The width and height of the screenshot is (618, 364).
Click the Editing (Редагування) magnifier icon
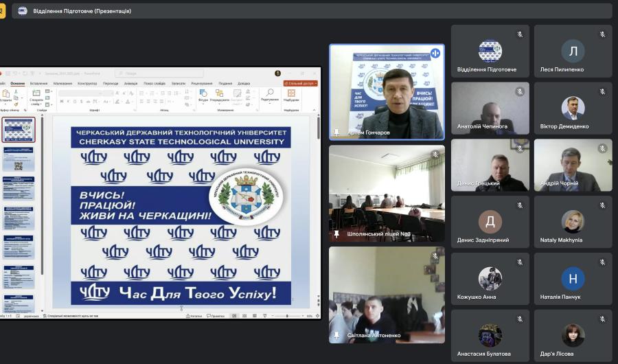pos(270,93)
